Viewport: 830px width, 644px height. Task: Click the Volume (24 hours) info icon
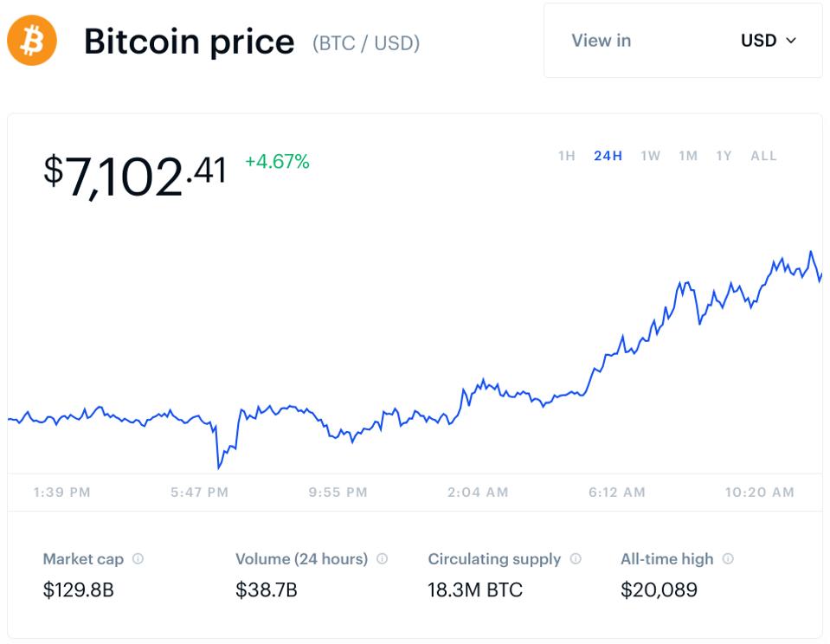(x=381, y=559)
